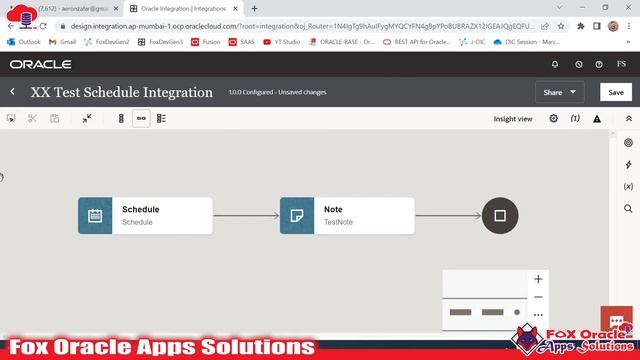The width and height of the screenshot is (640, 360).
Task: Click the collapse-arrows canvas icon
Action: pyautogui.click(x=87, y=119)
